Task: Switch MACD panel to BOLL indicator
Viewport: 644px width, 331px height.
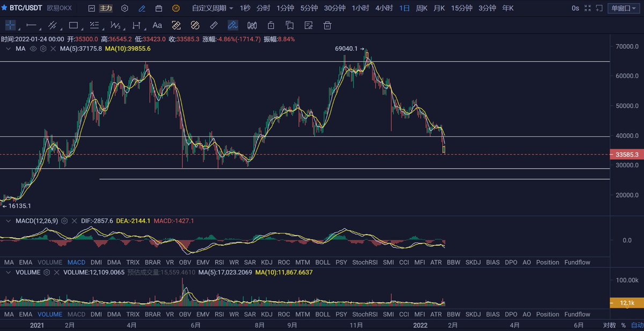Action: pyautogui.click(x=323, y=262)
